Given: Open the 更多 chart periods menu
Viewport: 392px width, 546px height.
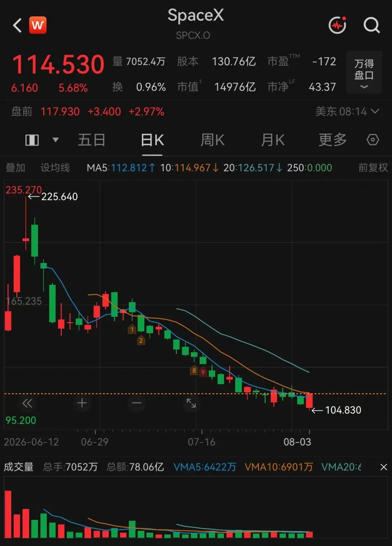Looking at the screenshot, I should tap(332, 140).
